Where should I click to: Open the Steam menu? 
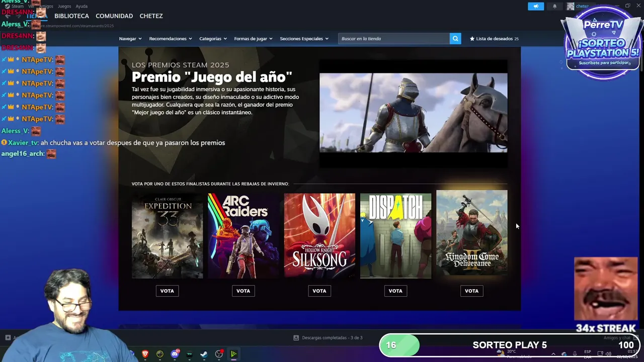18,7
